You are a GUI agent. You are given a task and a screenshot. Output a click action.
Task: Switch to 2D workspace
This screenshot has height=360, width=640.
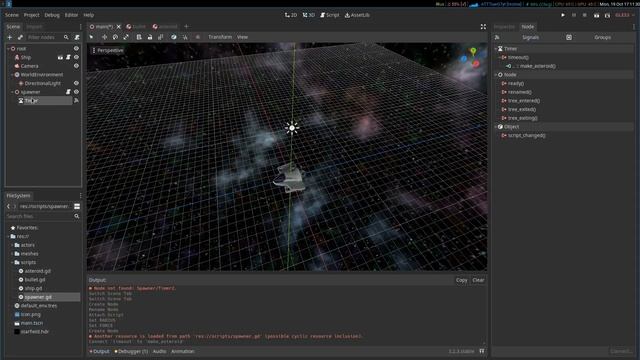point(291,15)
